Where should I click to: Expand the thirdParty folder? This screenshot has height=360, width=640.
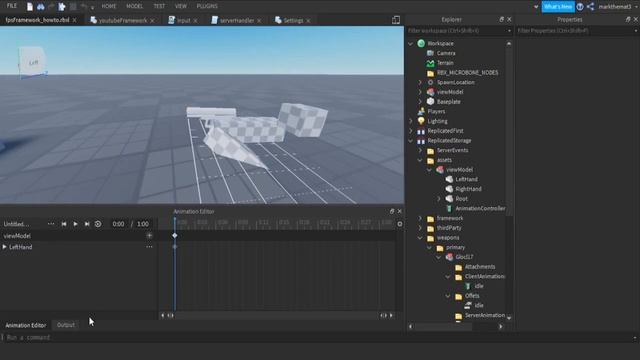[420, 228]
